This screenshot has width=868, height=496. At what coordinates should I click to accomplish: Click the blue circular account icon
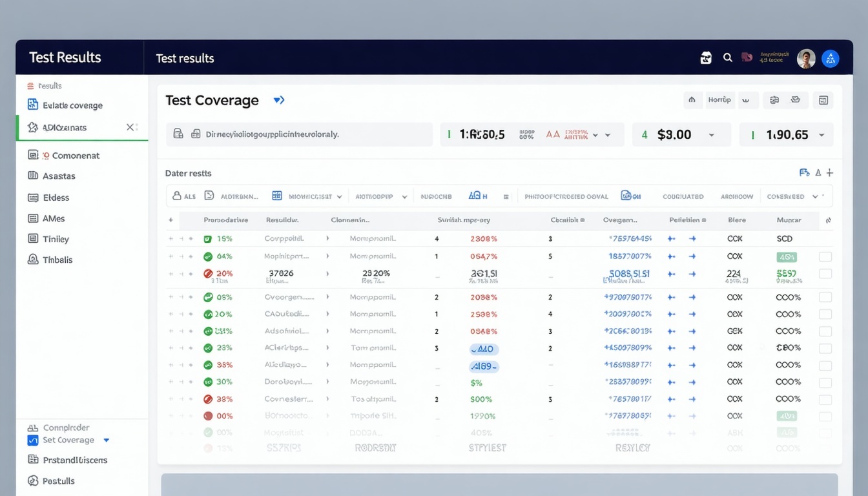830,59
